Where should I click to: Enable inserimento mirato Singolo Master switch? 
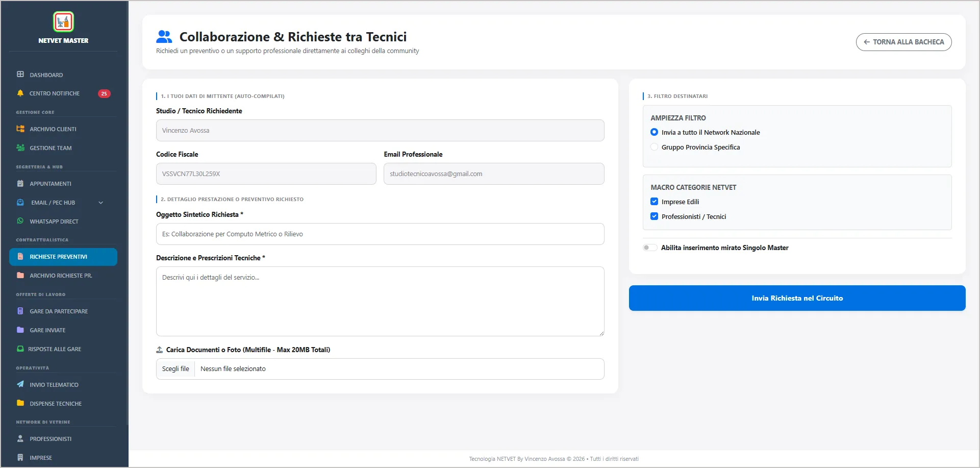click(x=649, y=248)
